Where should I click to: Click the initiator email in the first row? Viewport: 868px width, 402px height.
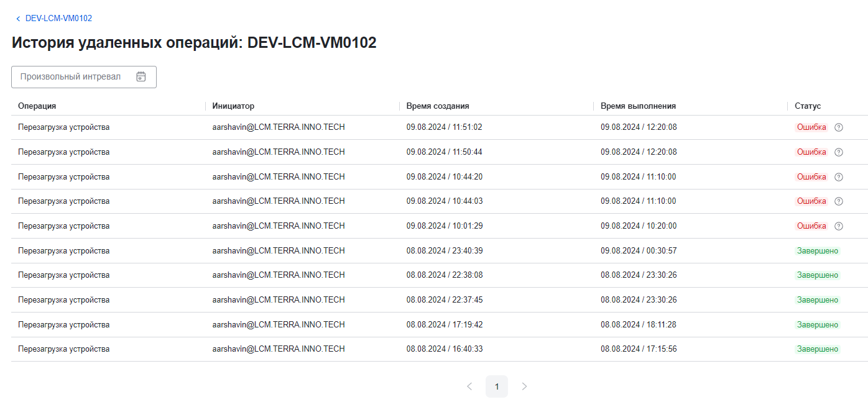tap(278, 127)
